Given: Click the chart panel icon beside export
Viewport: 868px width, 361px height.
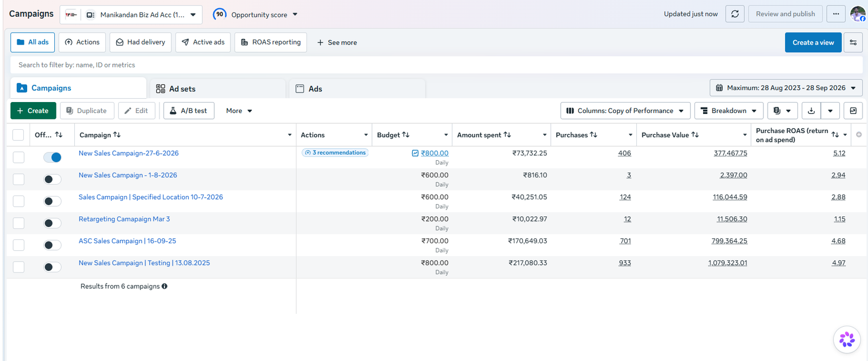Looking at the screenshot, I should pyautogui.click(x=853, y=111).
